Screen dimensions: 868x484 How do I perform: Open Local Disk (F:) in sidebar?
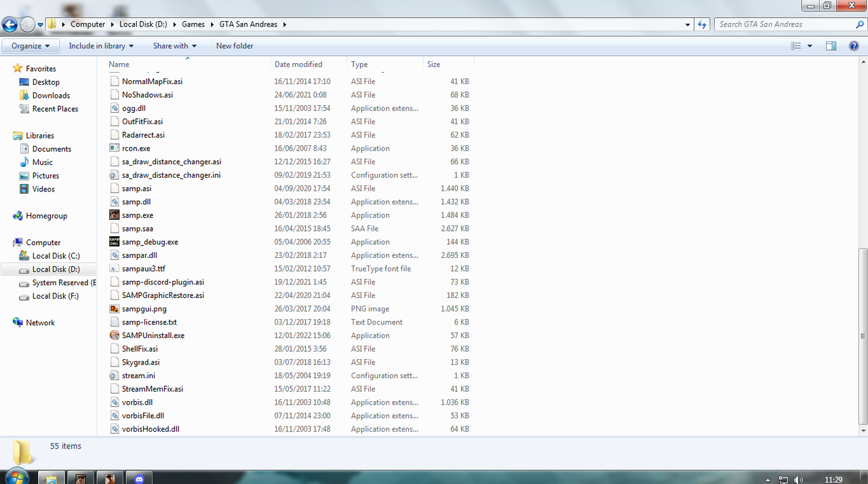56,296
